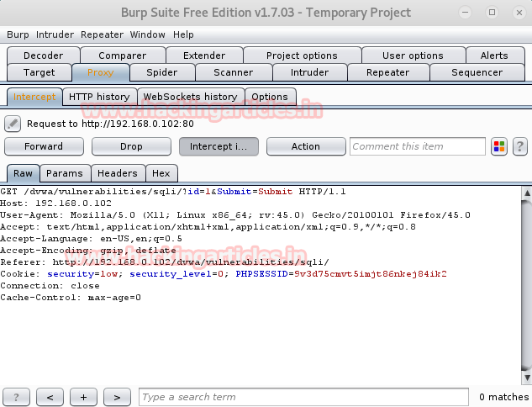Switch to the Decoder tab

click(x=44, y=55)
